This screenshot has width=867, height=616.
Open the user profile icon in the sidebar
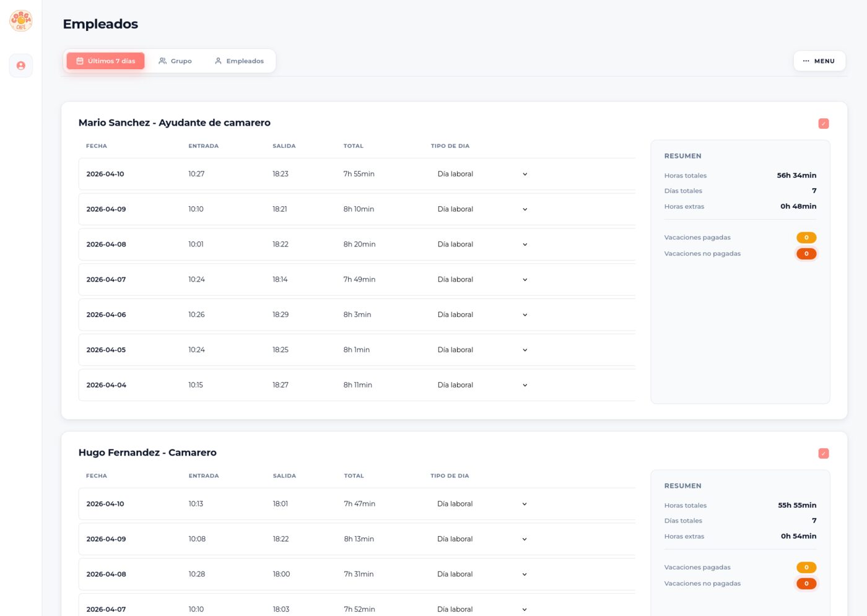pyautogui.click(x=21, y=65)
